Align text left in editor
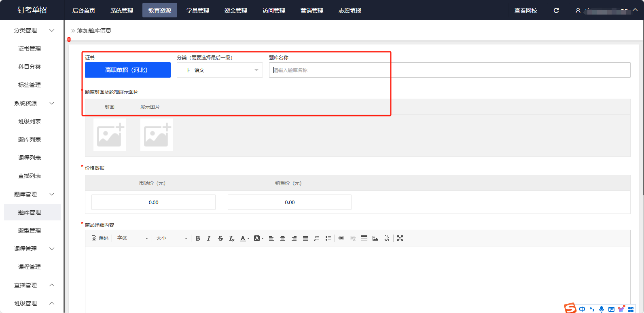The height and width of the screenshot is (313, 644). tap(271, 238)
